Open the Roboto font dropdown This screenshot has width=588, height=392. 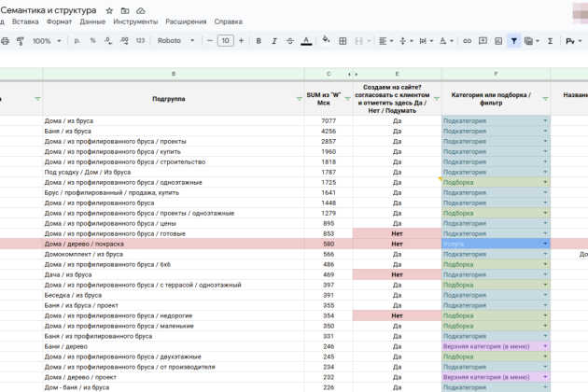tap(175, 41)
